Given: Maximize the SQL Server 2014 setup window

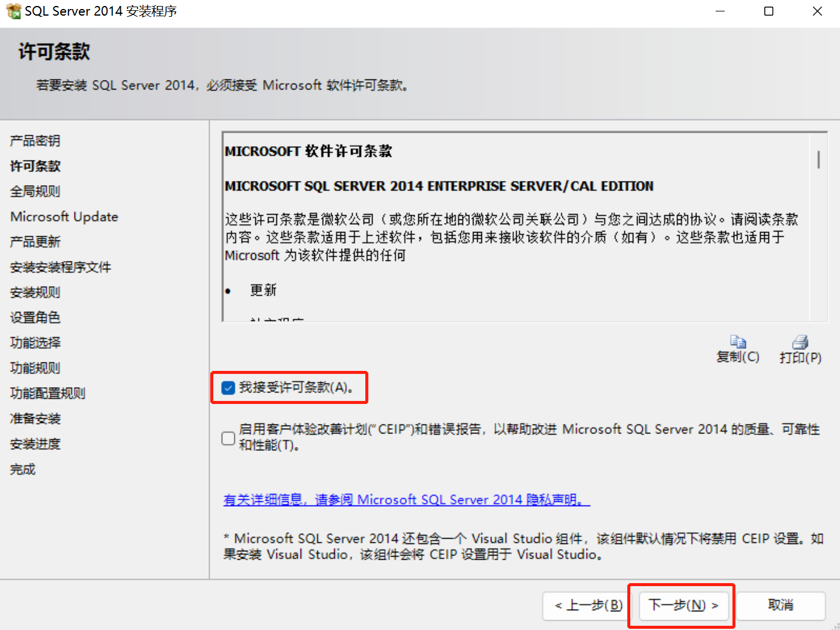Looking at the screenshot, I should pyautogui.click(x=768, y=11).
